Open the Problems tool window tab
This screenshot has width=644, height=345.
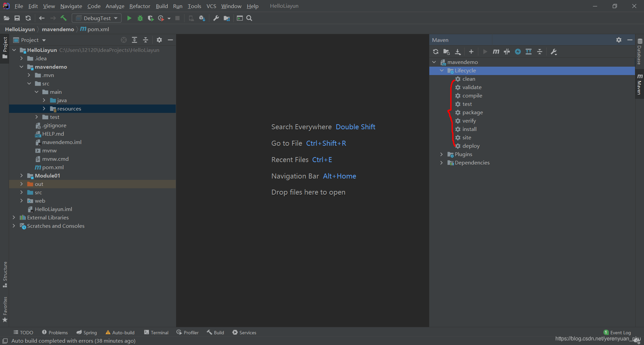55,332
